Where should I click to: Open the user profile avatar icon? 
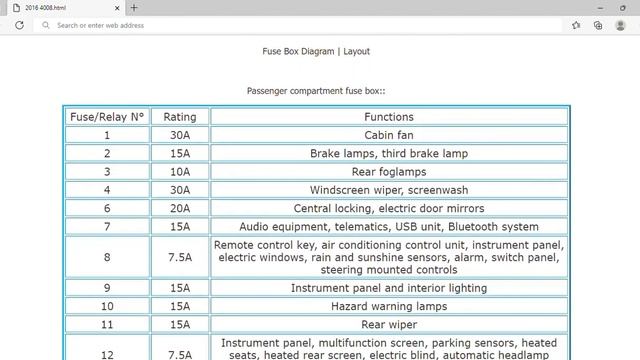(620, 25)
